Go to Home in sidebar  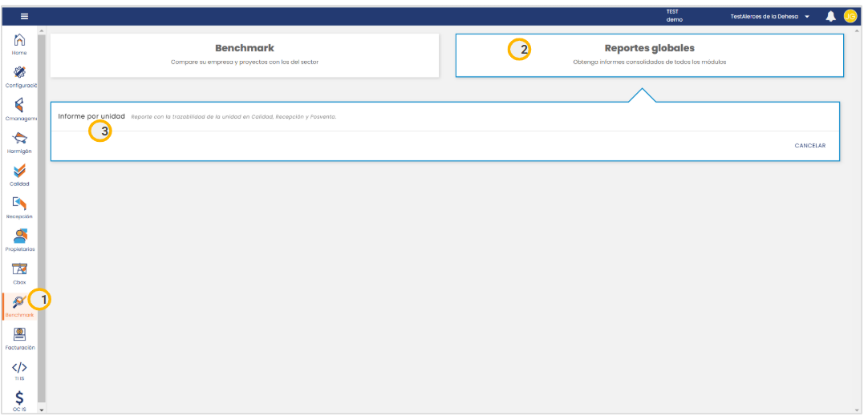(19, 41)
